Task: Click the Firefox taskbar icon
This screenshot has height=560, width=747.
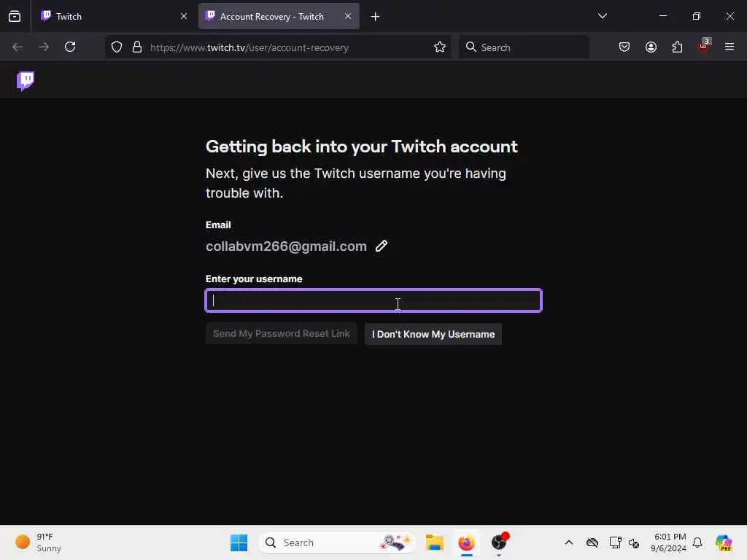Action: (x=466, y=542)
